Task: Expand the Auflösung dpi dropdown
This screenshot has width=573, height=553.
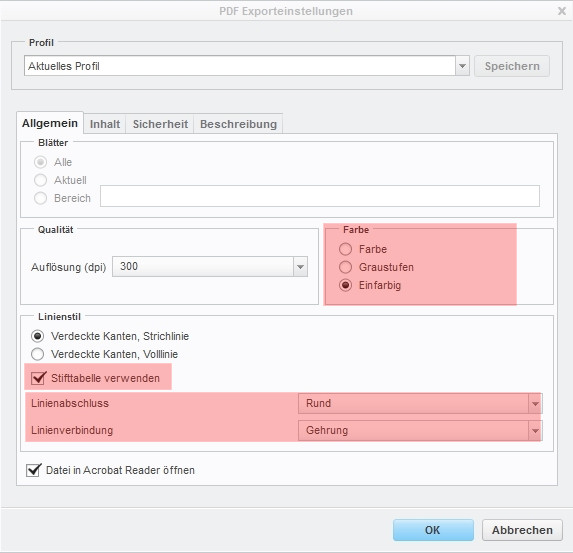Action: (300, 266)
